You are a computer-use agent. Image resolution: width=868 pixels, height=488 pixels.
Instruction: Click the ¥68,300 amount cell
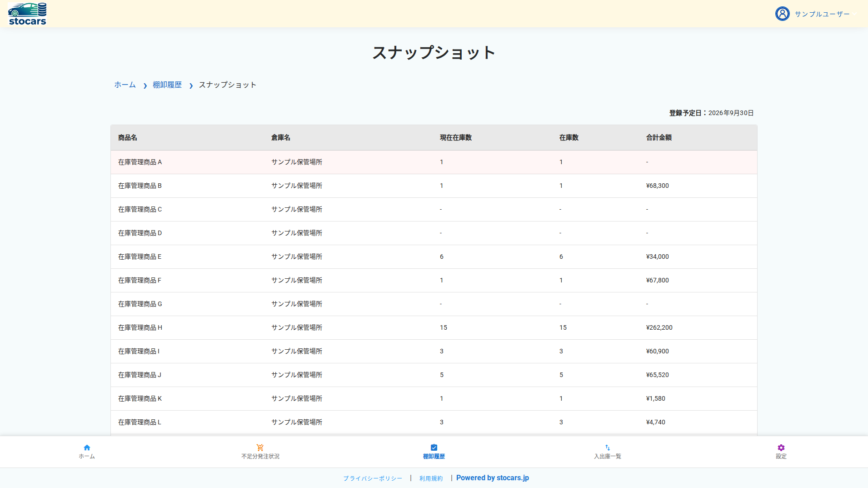click(x=658, y=186)
